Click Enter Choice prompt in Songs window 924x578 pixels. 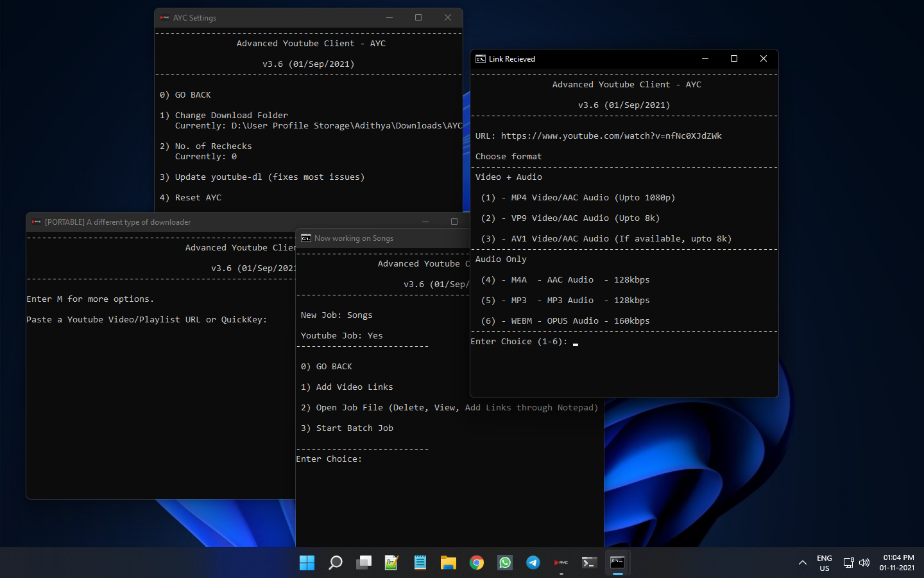329,459
